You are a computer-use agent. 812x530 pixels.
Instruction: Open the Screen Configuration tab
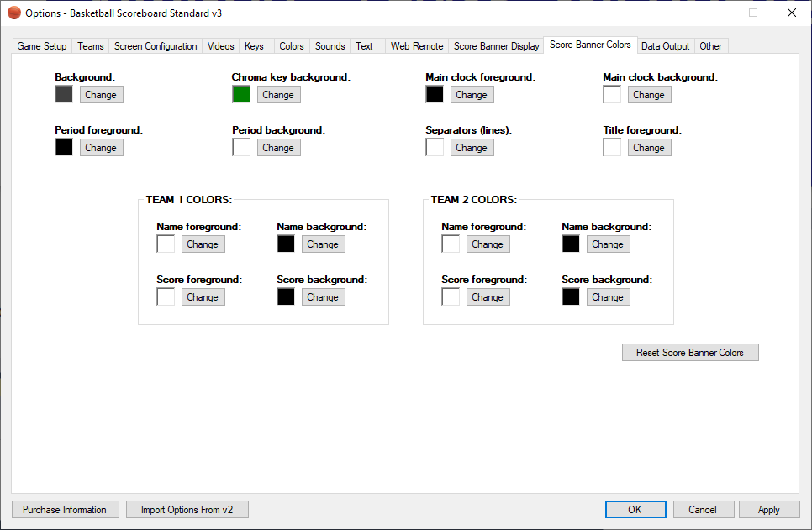[x=156, y=46]
